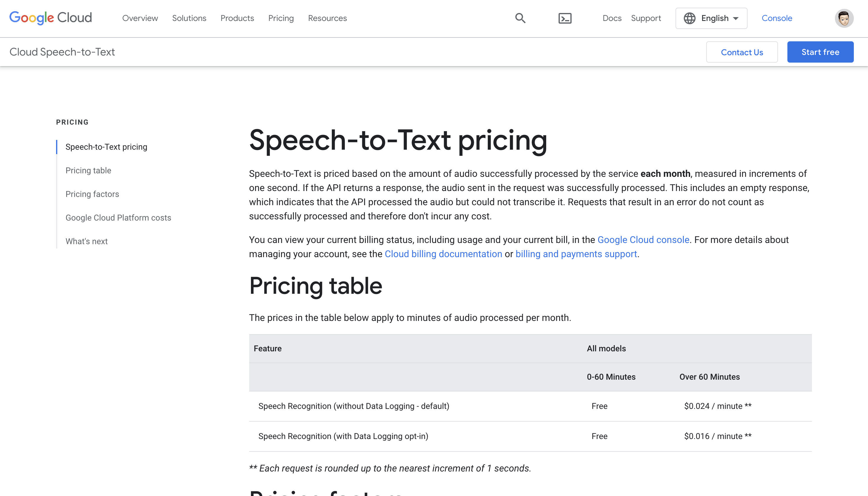This screenshot has height=496, width=868.
Task: Open the Cloud Shell terminal icon
Action: pos(564,18)
